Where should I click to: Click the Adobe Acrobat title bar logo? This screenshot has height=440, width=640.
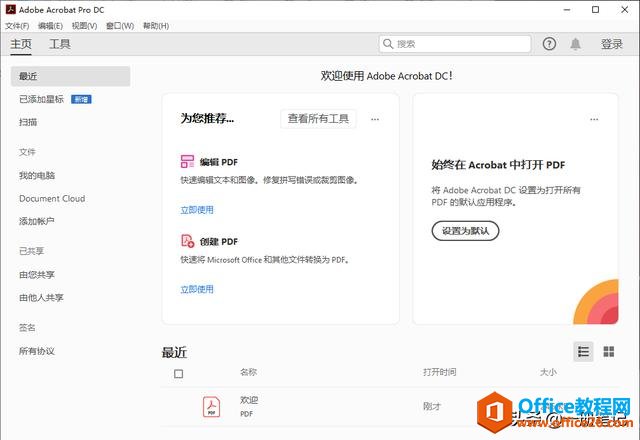pos(11,9)
